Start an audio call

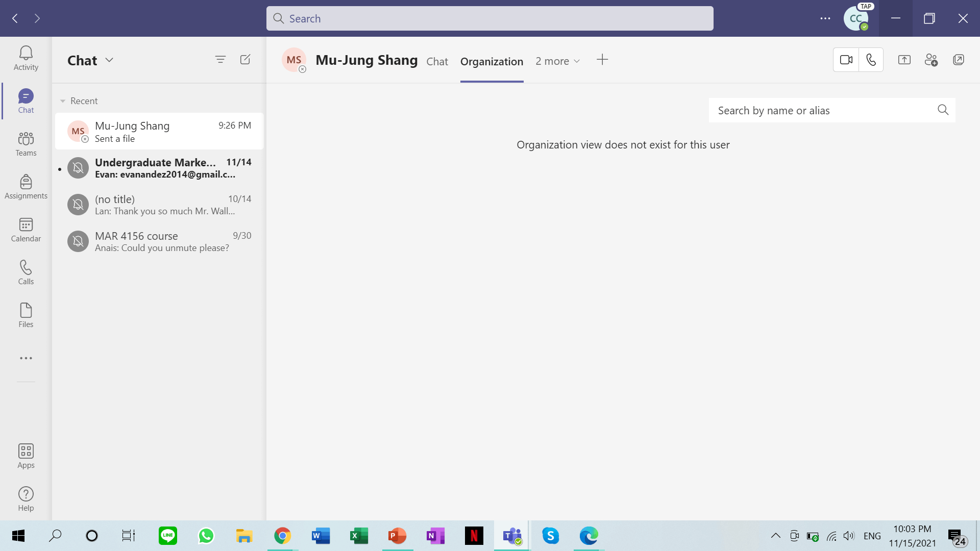pos(871,60)
